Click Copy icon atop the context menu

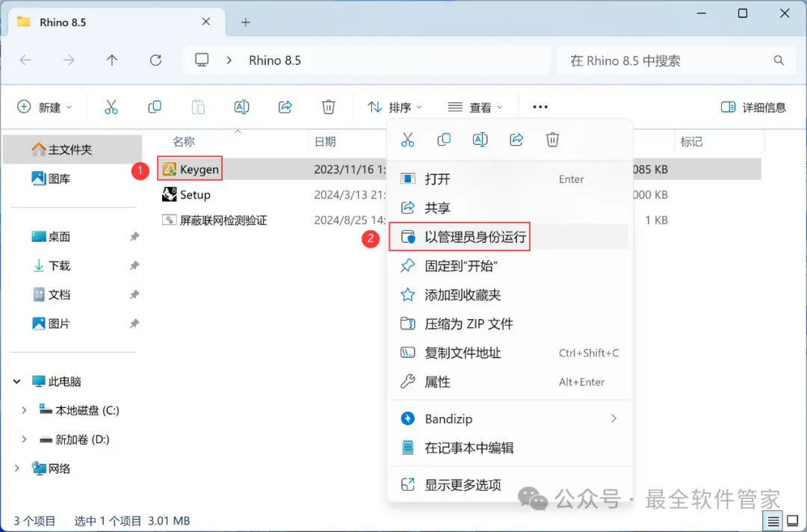[444, 140]
